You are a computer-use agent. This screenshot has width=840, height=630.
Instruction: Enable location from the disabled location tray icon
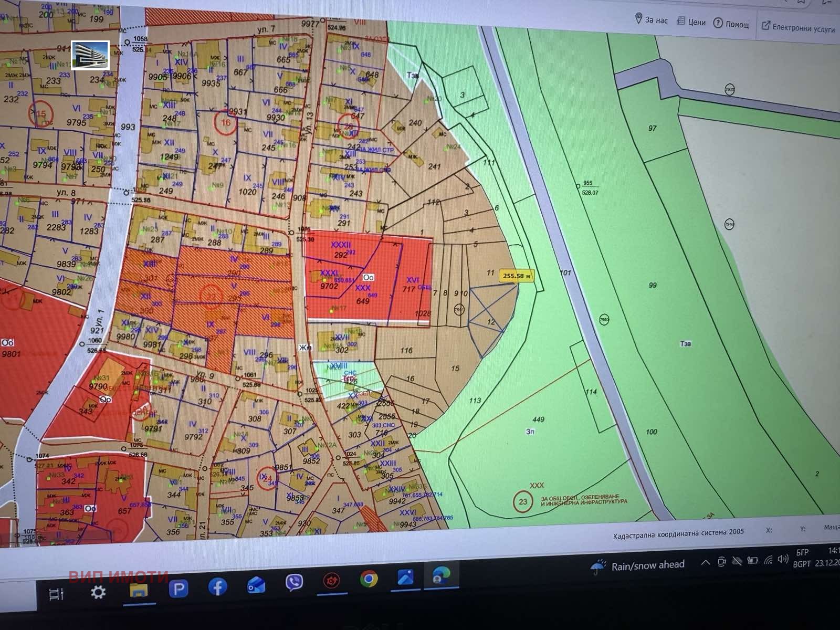coord(737,562)
